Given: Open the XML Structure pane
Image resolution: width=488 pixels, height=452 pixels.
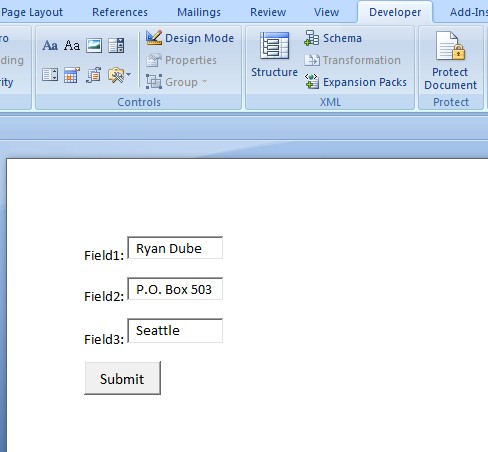Looking at the screenshot, I should pyautogui.click(x=274, y=55).
